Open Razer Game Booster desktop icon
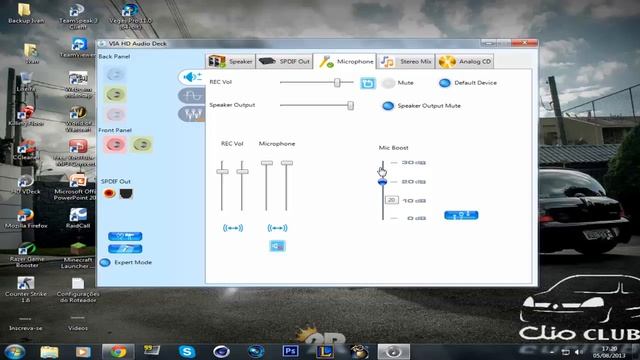The width and height of the screenshot is (640, 360). (27, 255)
